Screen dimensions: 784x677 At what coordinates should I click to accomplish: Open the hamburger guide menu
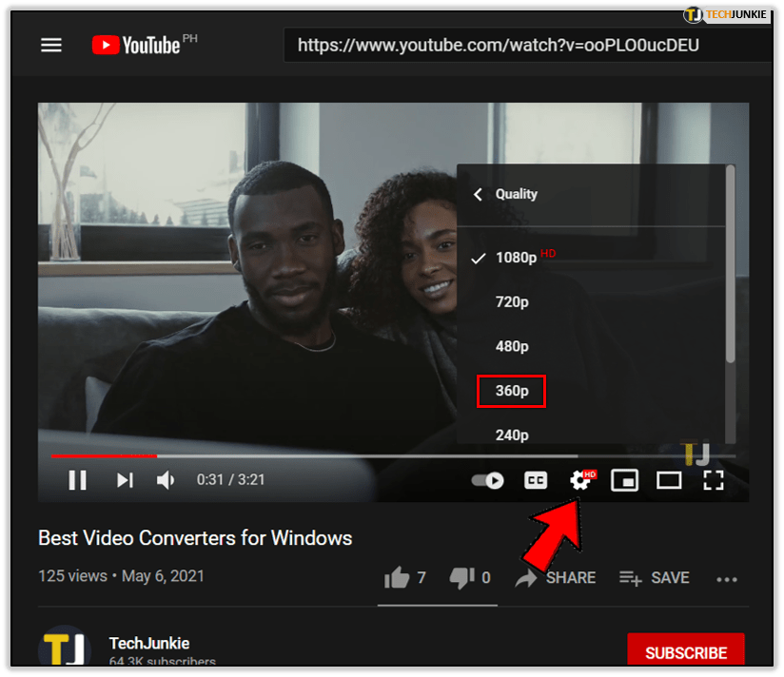(x=50, y=45)
